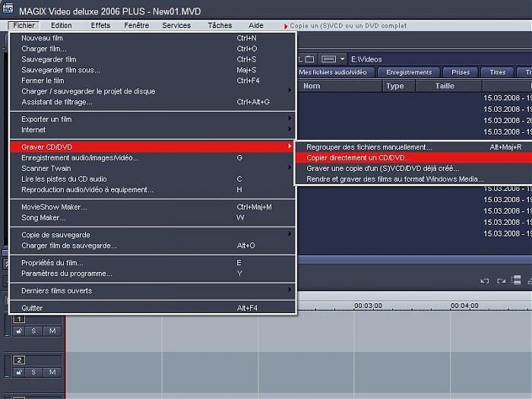Sort by the Nom column header

[x=340, y=86]
